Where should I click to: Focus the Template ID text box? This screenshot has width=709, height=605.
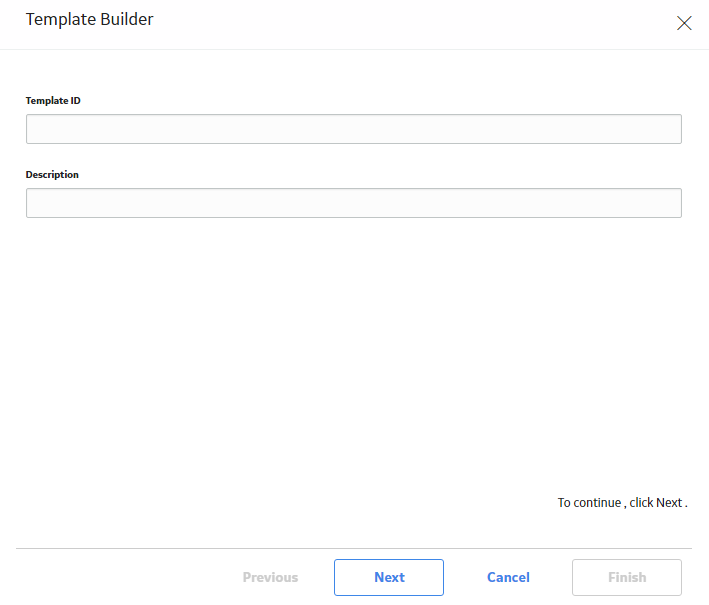pos(354,129)
